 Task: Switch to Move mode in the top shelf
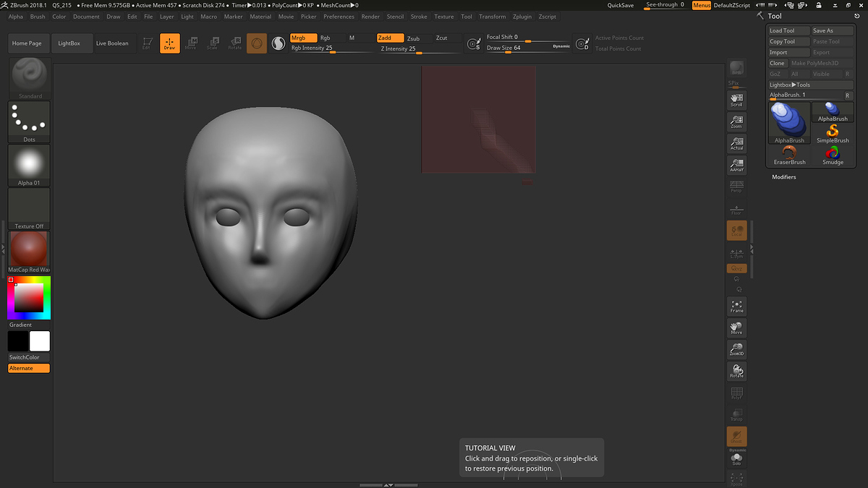191,43
